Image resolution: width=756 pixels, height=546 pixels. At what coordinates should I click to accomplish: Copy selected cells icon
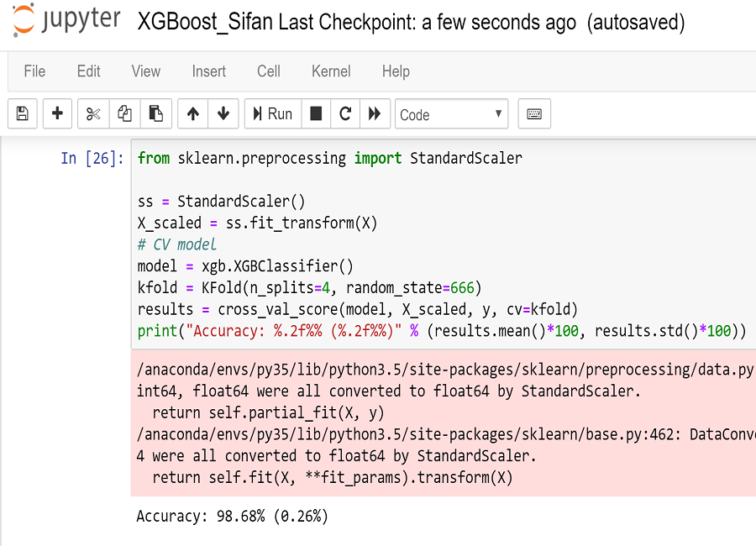pyautogui.click(x=125, y=114)
